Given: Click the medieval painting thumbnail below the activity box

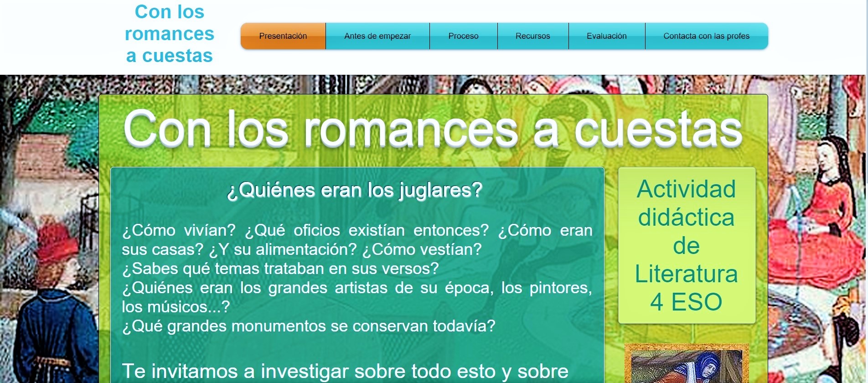Looking at the screenshot, I should (687, 363).
